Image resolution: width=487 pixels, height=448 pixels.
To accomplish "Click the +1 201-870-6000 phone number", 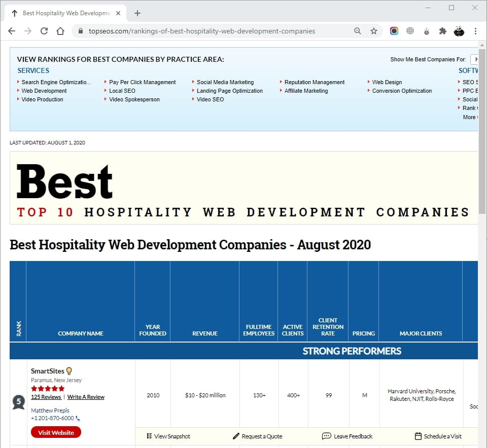I will [x=52, y=418].
